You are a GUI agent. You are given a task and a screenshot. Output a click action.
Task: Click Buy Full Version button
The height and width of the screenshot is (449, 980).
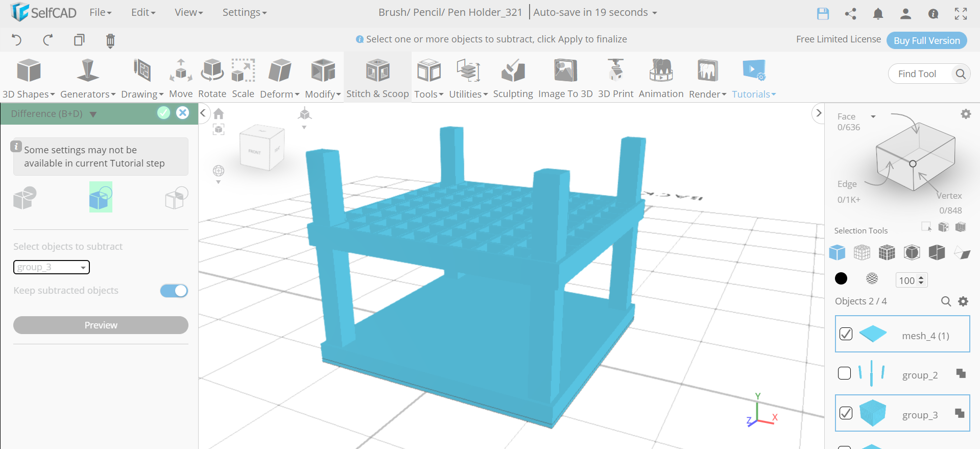[926, 40]
